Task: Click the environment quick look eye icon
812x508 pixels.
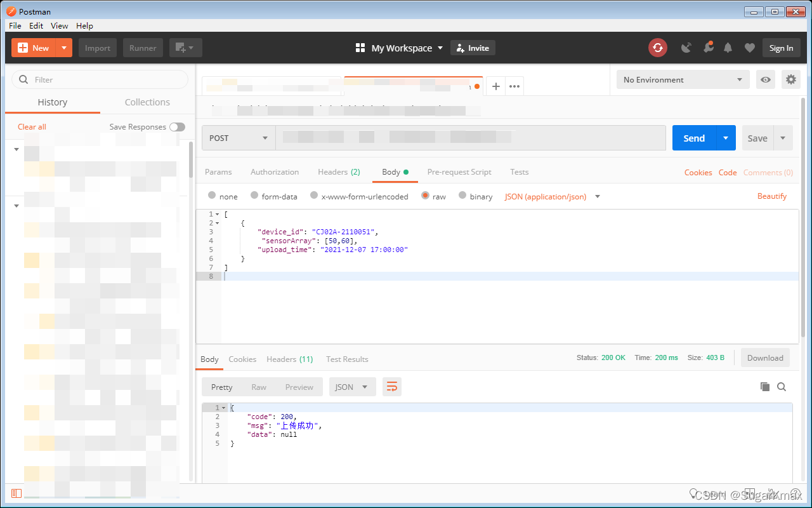Action: click(766, 79)
